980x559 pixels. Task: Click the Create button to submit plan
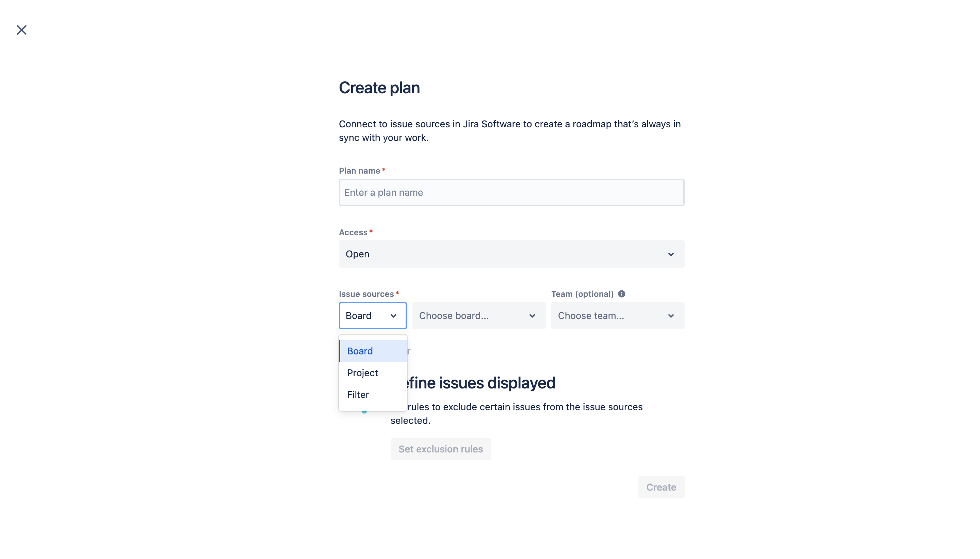coord(661,486)
